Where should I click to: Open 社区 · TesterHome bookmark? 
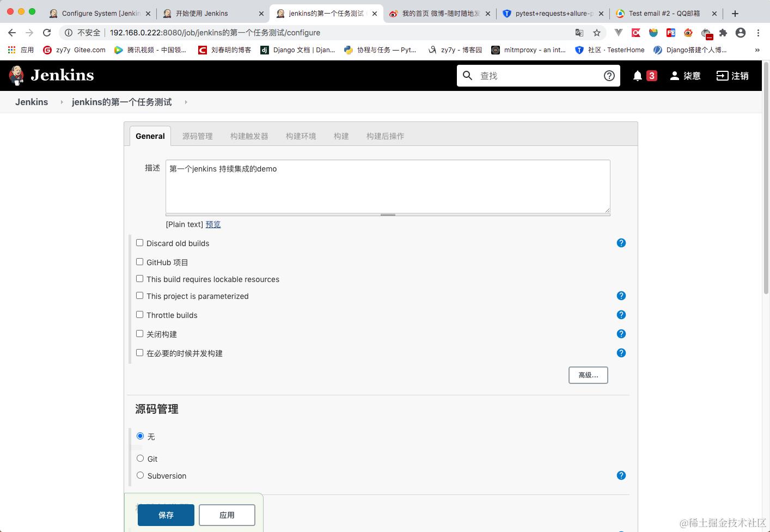click(x=610, y=50)
